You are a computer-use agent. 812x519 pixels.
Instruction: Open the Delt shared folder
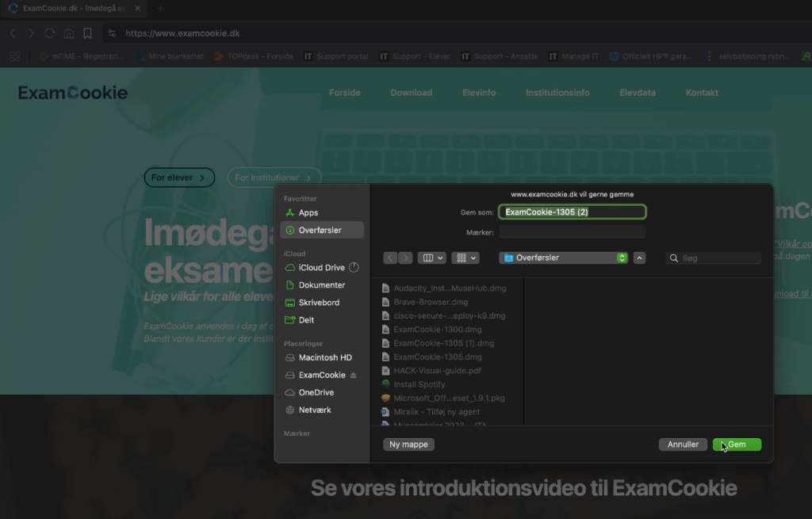pos(306,320)
